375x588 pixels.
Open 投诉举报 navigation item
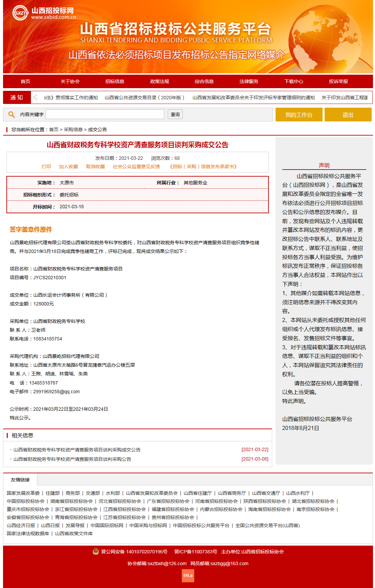coord(338,81)
